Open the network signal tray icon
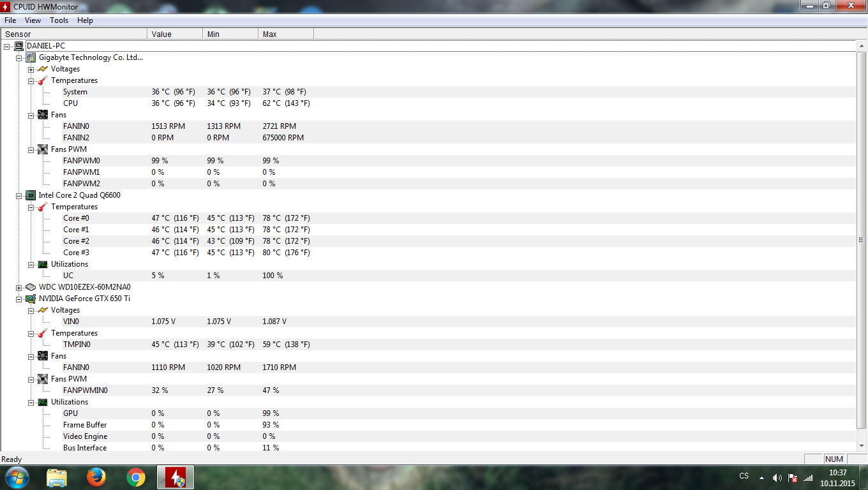 [x=808, y=477]
